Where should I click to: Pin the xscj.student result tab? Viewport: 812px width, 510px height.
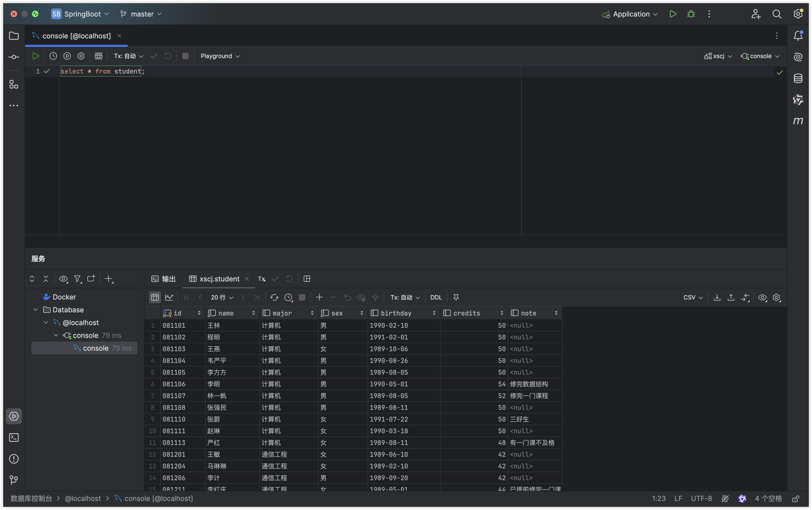coord(456,297)
